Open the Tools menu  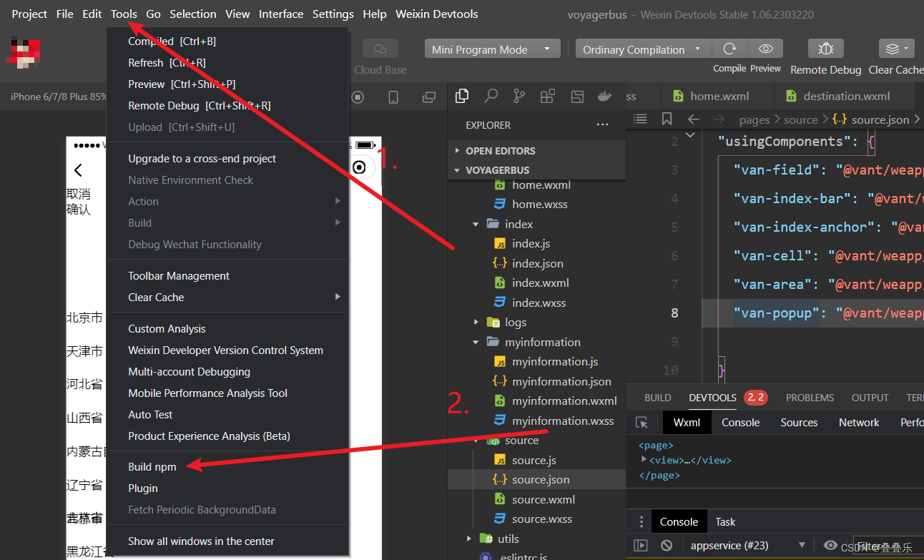pyautogui.click(x=124, y=14)
